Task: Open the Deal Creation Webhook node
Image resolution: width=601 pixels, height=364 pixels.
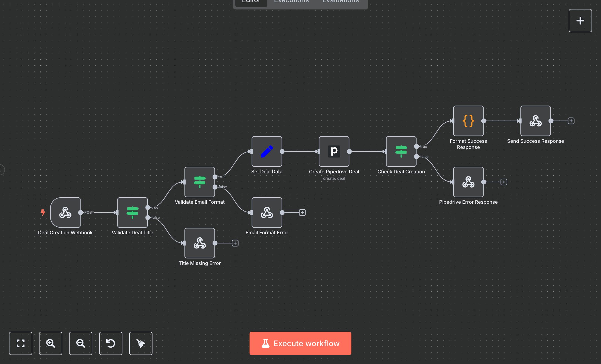Action: coord(65,213)
